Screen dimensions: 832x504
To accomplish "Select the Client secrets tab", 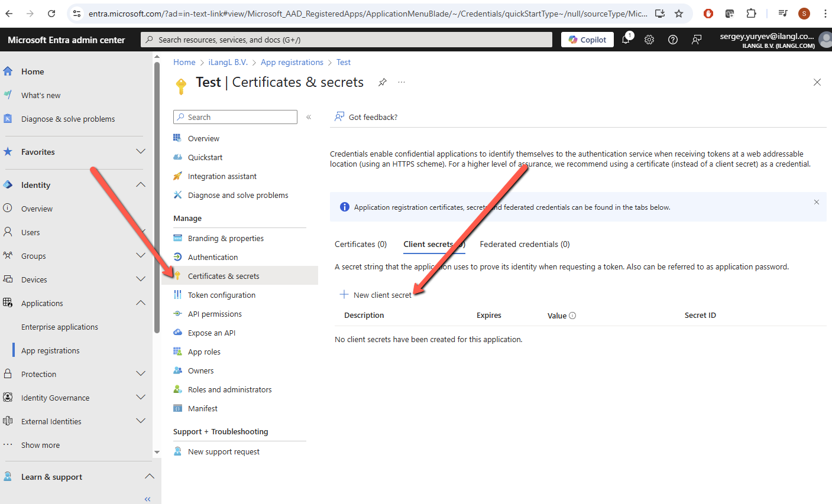I will (x=434, y=244).
